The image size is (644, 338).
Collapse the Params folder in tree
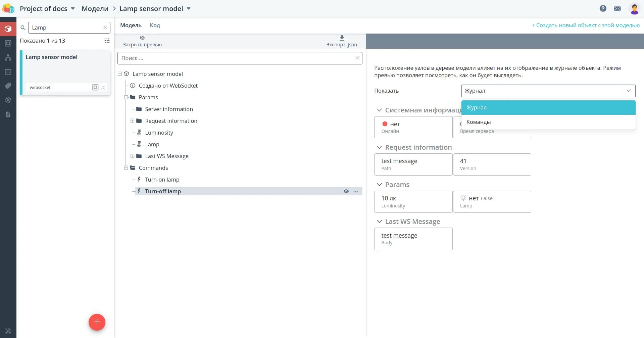tap(126, 97)
